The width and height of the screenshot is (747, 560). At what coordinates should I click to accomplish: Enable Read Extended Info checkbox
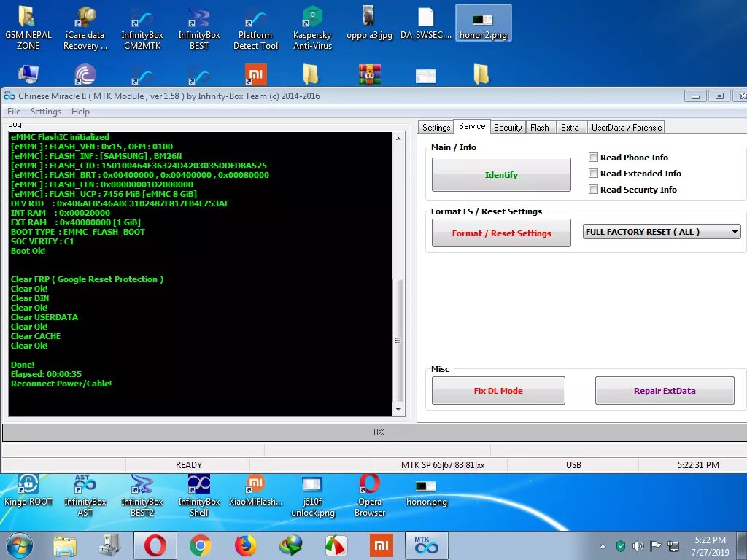(593, 174)
